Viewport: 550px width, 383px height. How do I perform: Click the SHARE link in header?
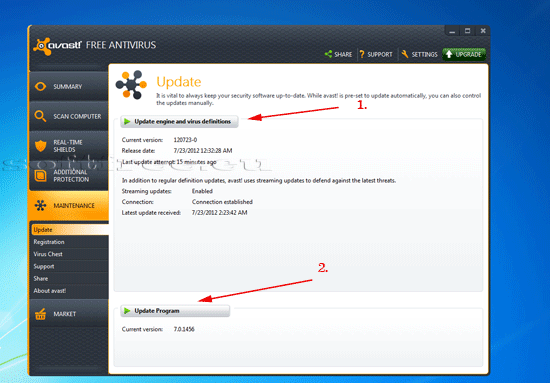tap(338, 54)
